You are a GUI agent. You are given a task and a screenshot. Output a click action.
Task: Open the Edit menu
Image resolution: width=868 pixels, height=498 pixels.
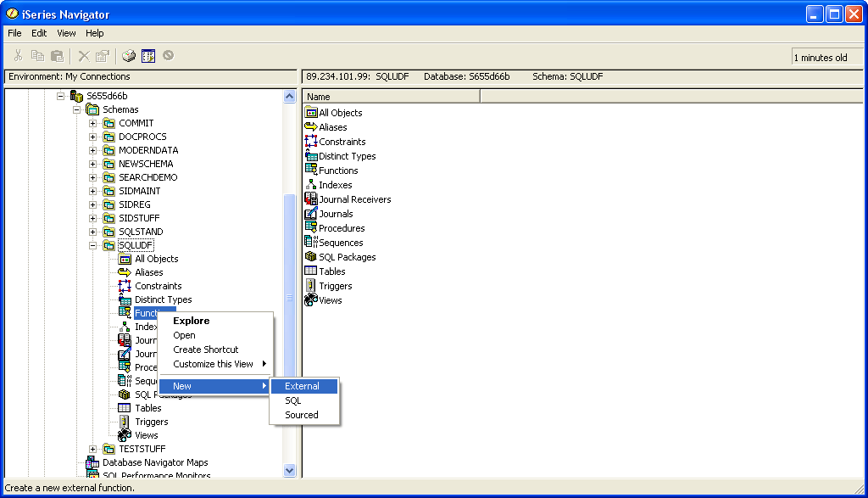coord(39,33)
